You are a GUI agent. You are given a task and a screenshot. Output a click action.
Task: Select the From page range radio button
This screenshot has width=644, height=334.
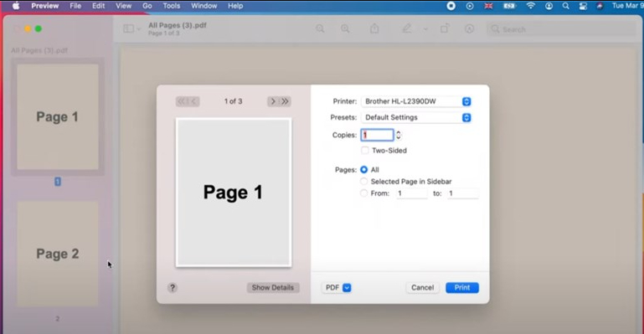[x=364, y=193]
